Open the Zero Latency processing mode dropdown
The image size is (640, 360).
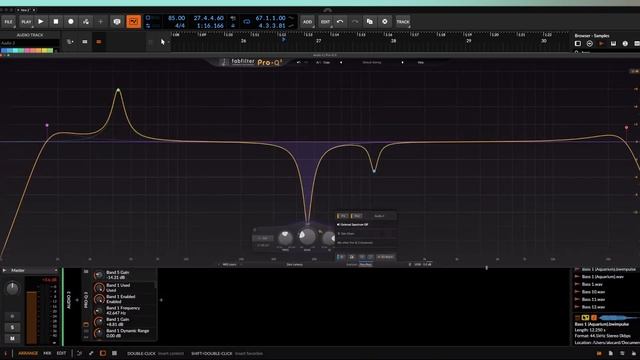295,264
